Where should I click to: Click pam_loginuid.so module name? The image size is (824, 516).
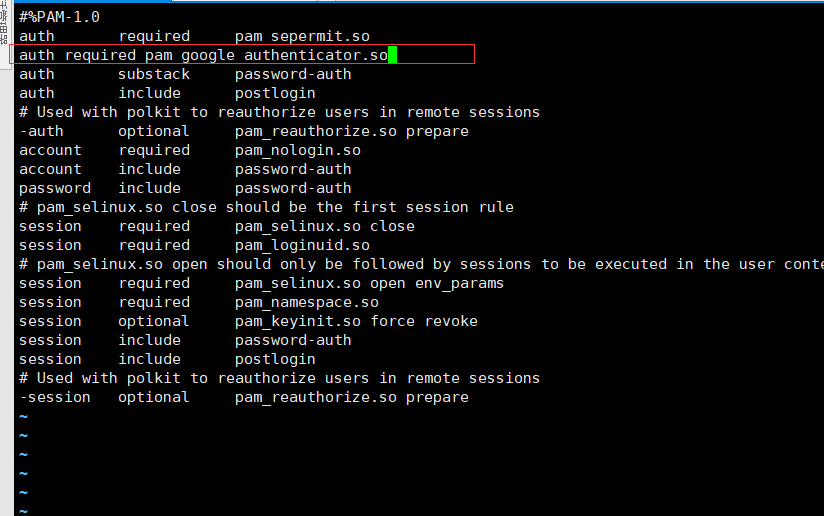point(302,245)
